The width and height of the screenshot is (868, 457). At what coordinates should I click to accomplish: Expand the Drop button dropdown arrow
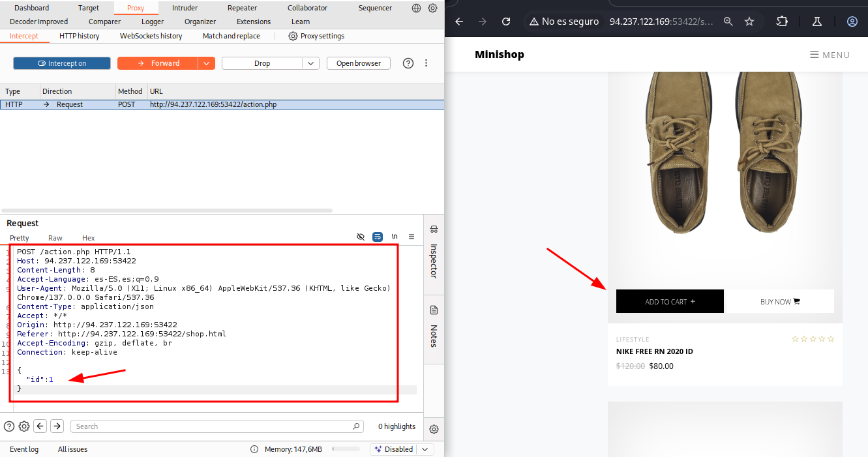click(310, 63)
